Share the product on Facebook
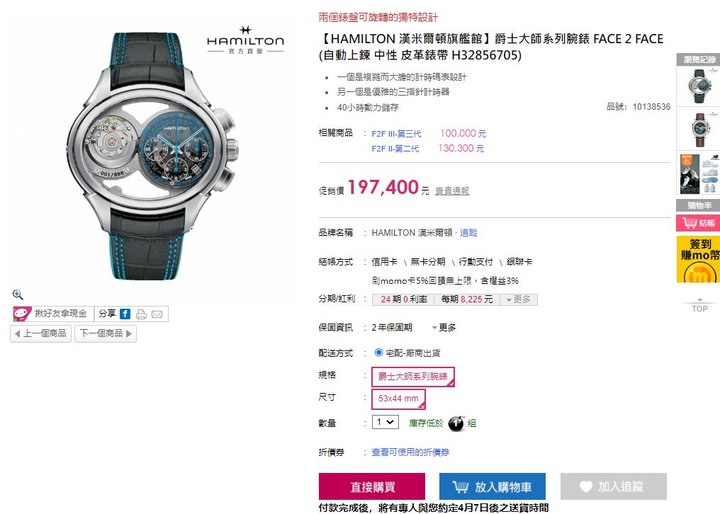Screen dimensions: 720x514 (125, 314)
